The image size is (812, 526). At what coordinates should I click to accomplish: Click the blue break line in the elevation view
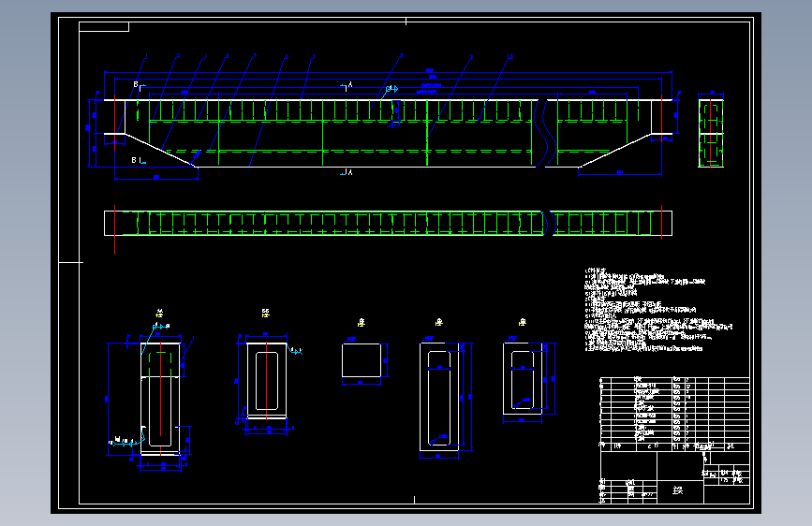tap(544, 133)
